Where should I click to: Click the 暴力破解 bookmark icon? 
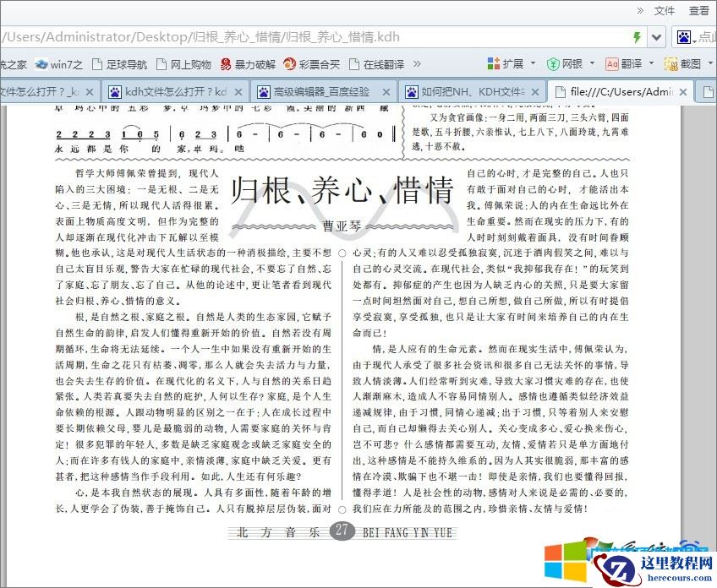coord(226,63)
